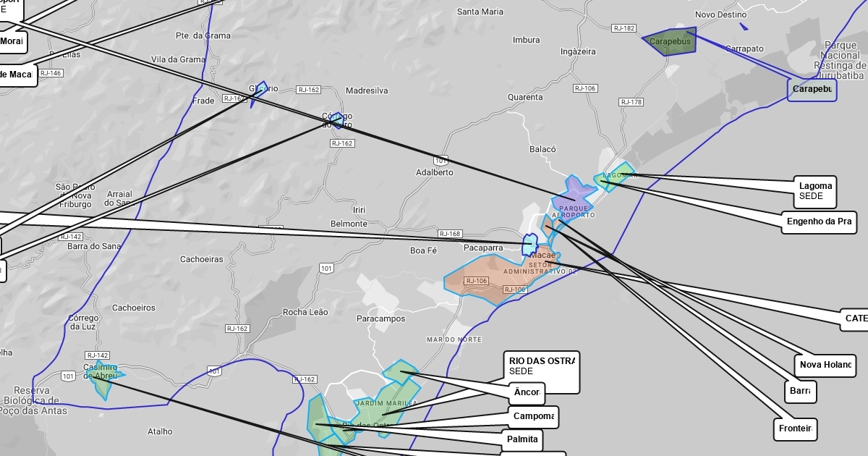Viewport: 868px width, 456px height.
Task: Click the RJ-182 road shield
Action: pos(624,28)
